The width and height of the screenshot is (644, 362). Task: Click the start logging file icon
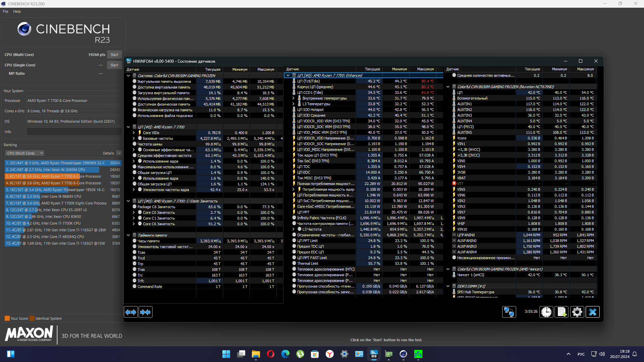(x=561, y=312)
